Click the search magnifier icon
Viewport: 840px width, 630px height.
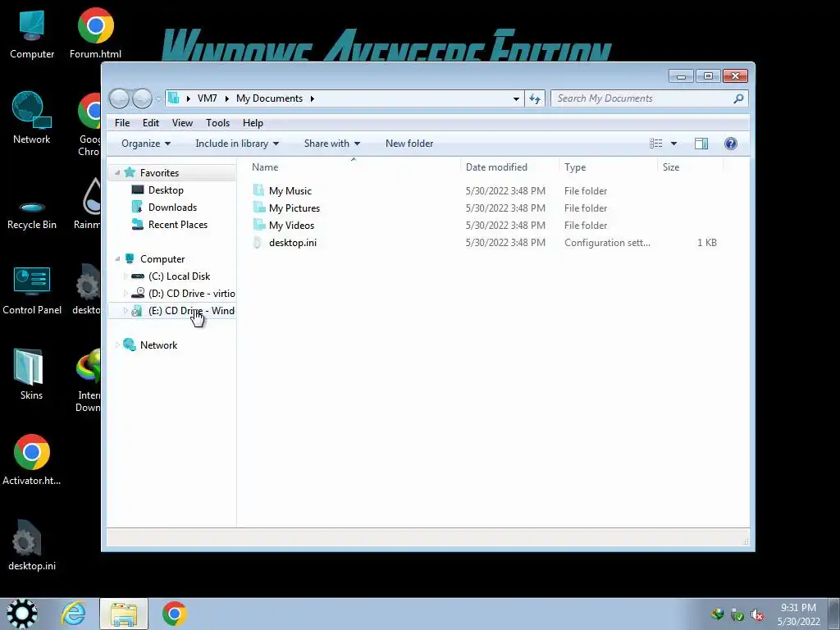coord(738,98)
